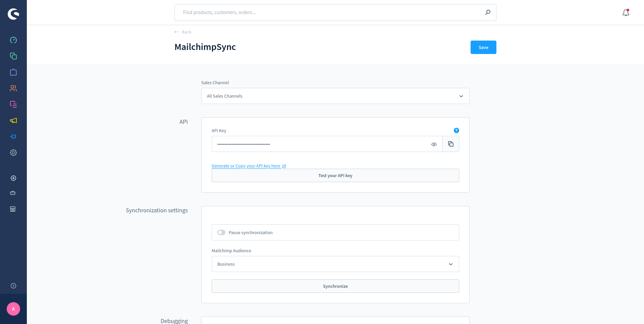Click the Pause synchronization label text
This screenshot has height=324, width=644.
[251, 232]
